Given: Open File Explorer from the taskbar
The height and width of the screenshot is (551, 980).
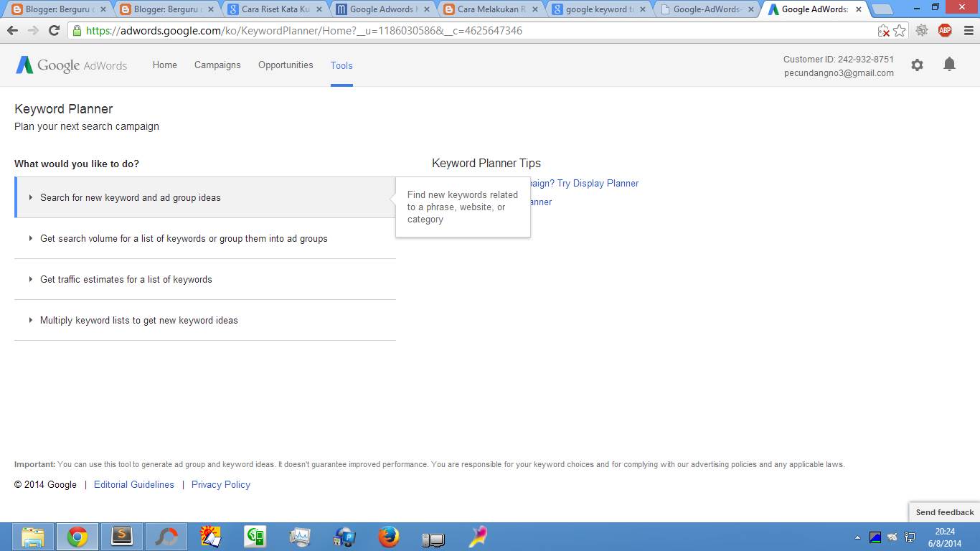Looking at the screenshot, I should [x=33, y=537].
